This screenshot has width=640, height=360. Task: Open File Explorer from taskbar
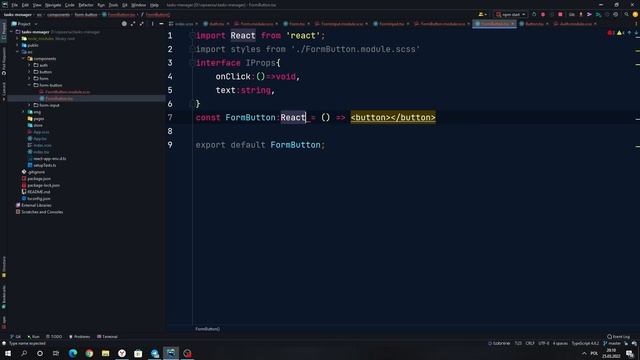pos(106,353)
